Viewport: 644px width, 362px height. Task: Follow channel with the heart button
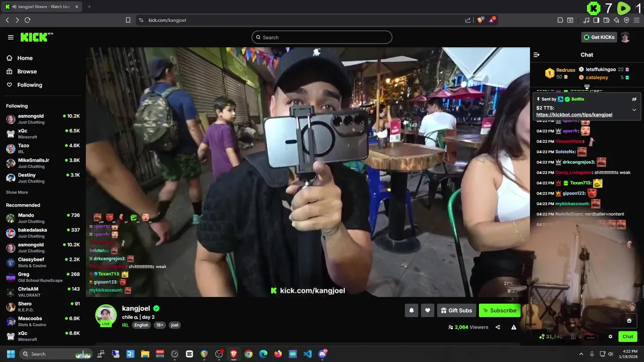point(427,310)
